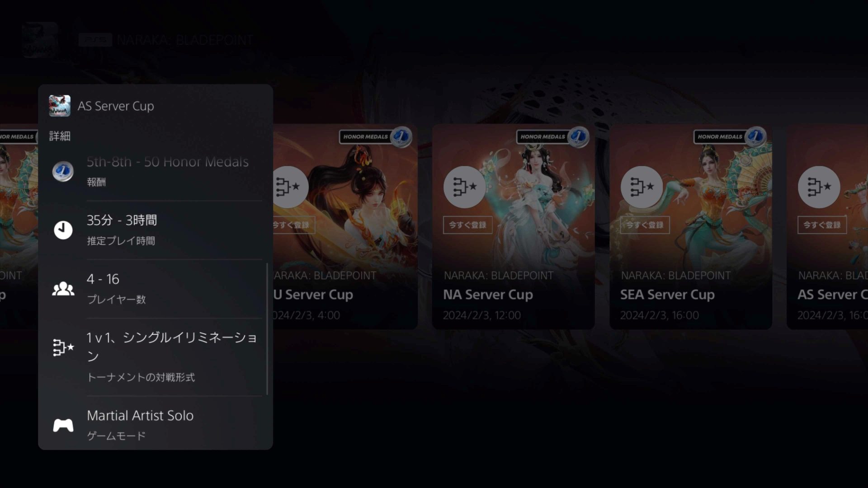Click the bracket icon on NA Server Cup card

pyautogui.click(x=464, y=187)
